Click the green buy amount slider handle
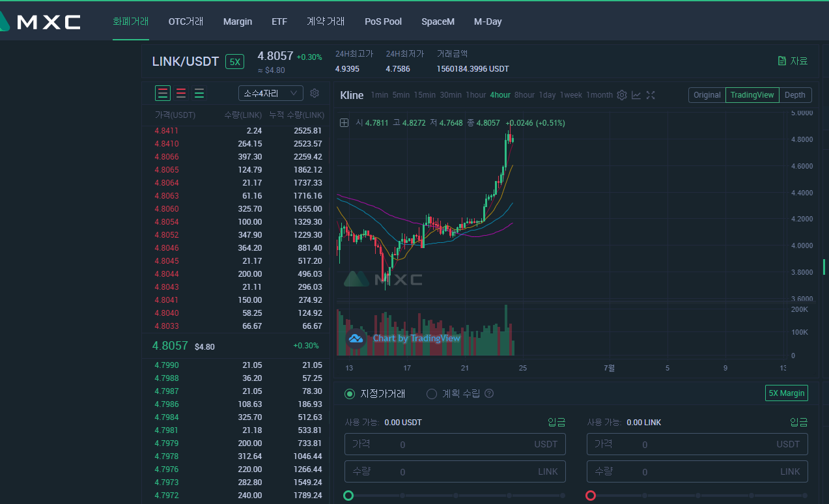Image resolution: width=829 pixels, height=504 pixels. tap(348, 496)
